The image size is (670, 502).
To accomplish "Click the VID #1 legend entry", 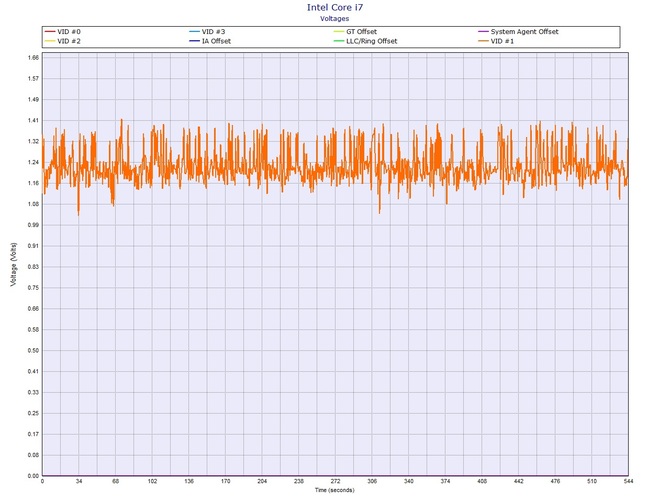I will pyautogui.click(x=496, y=41).
